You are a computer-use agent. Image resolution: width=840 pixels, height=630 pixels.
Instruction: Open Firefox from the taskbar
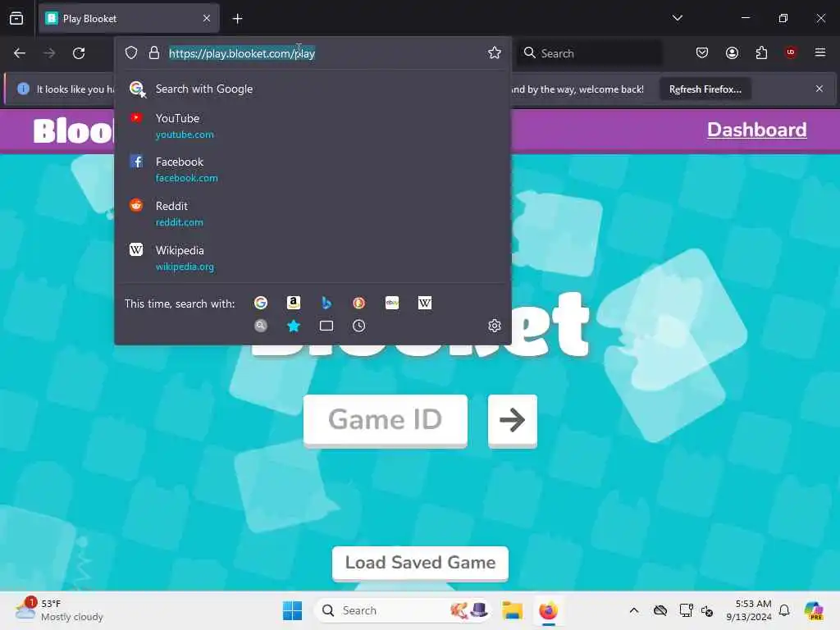click(x=549, y=610)
